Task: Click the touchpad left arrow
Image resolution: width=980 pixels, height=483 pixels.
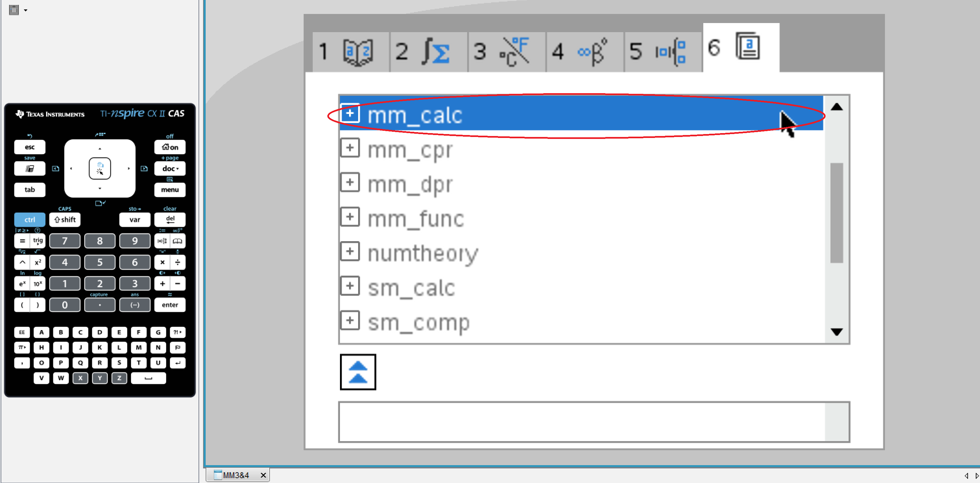Action: pos(71,168)
